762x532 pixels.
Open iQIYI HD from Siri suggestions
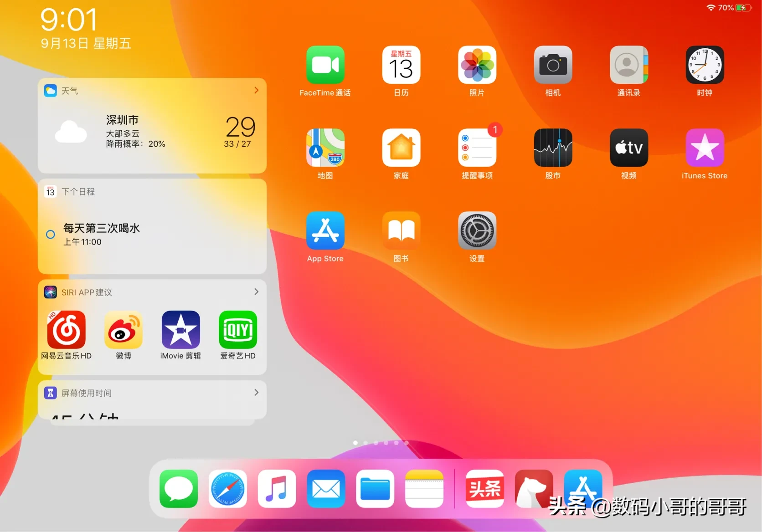238,330
